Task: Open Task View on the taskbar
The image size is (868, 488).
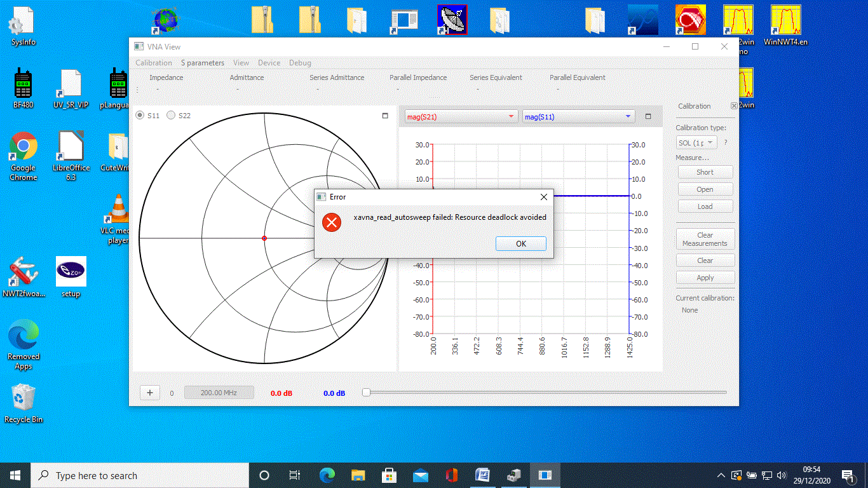Action: (295, 475)
